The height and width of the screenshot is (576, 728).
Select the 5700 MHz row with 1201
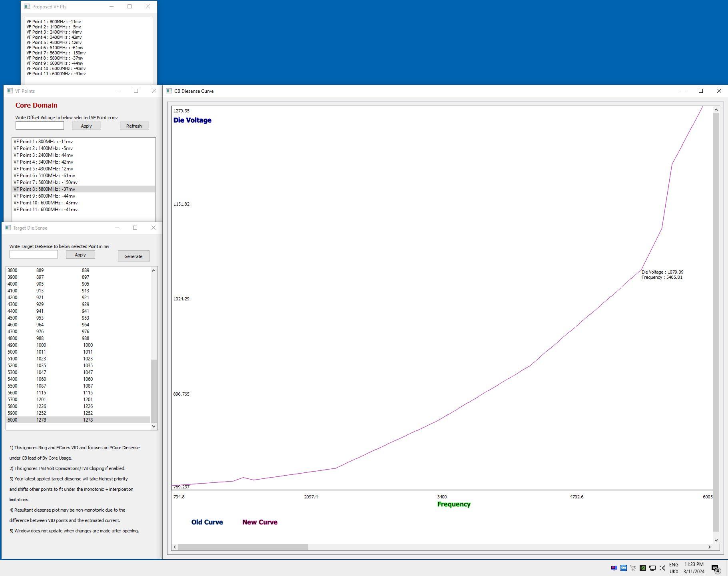(x=78, y=400)
